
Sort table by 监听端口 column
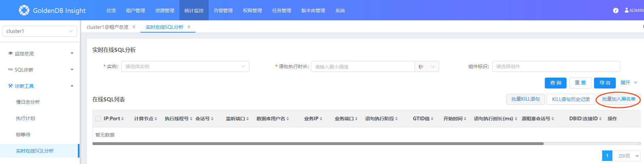(247, 119)
